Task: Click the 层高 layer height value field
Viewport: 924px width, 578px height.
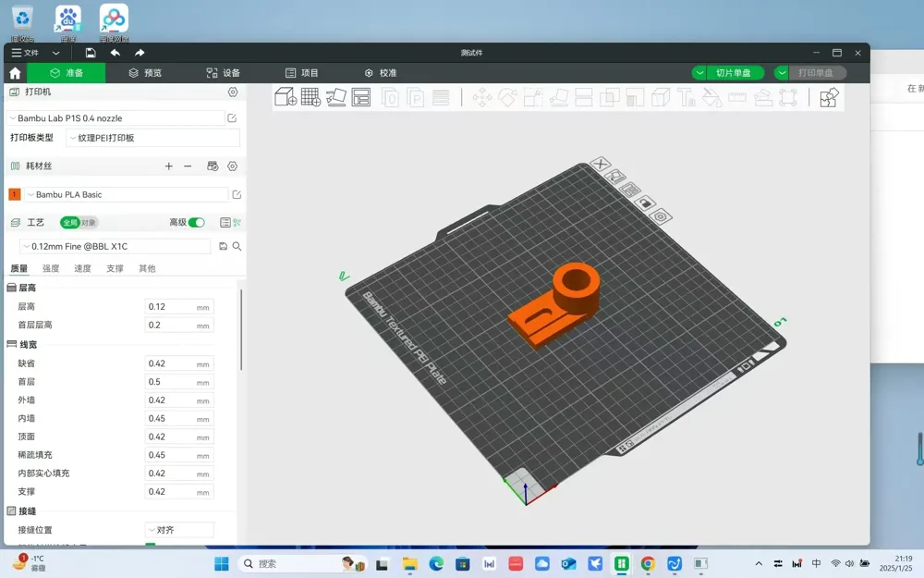Action: point(179,307)
